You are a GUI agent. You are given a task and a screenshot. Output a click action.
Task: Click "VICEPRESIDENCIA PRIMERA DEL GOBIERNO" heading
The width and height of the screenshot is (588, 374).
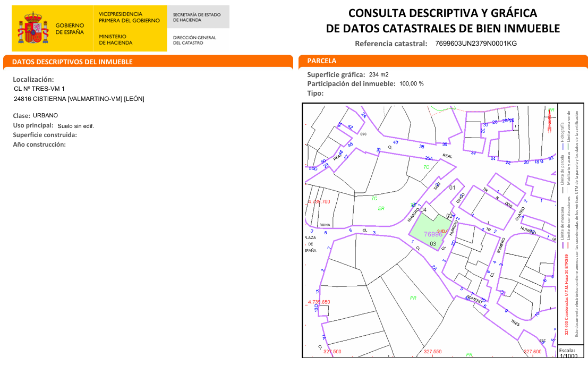[130, 17]
